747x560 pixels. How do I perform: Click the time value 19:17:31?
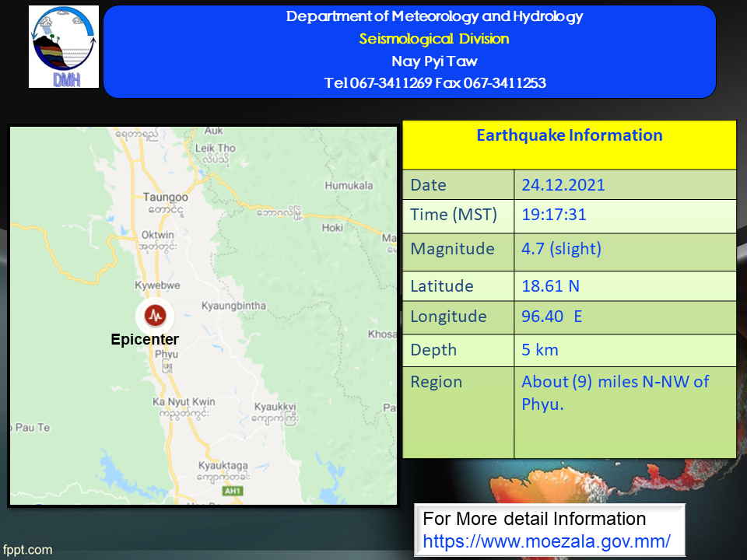553,215
